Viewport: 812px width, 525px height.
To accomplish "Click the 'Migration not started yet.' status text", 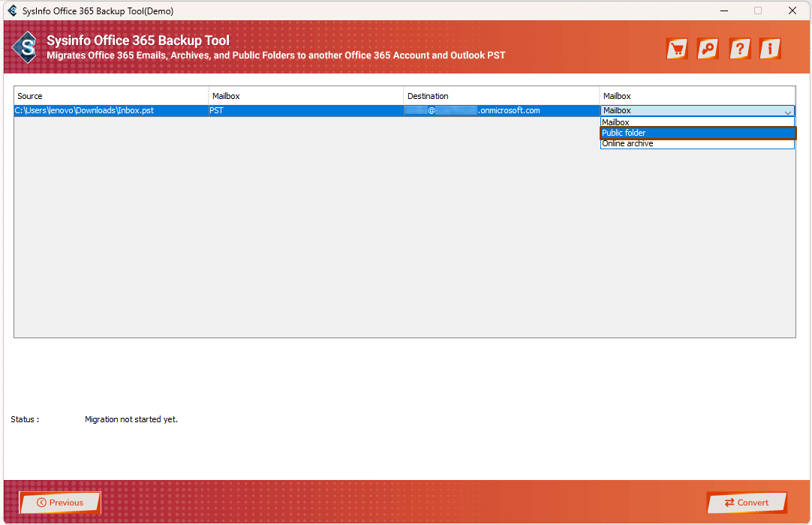I will click(x=131, y=419).
